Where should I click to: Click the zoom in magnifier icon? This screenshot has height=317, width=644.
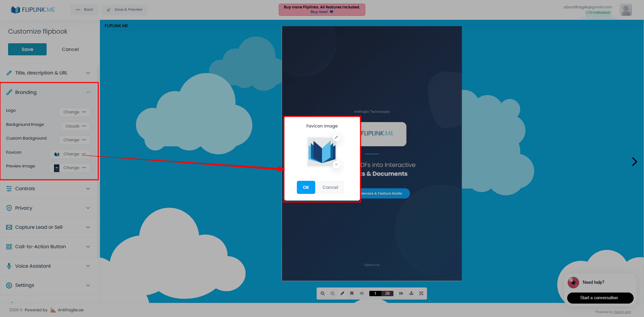(322, 294)
